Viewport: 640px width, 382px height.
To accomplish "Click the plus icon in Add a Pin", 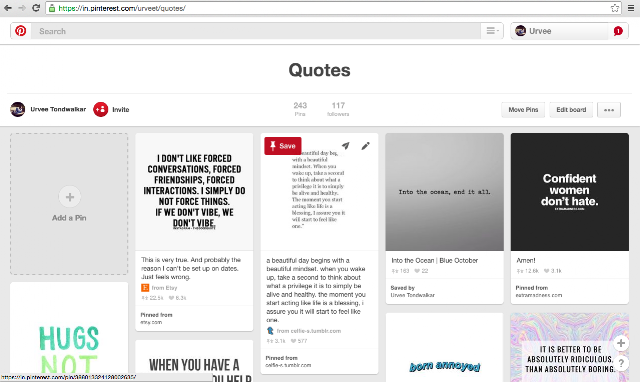I will click(x=70, y=197).
